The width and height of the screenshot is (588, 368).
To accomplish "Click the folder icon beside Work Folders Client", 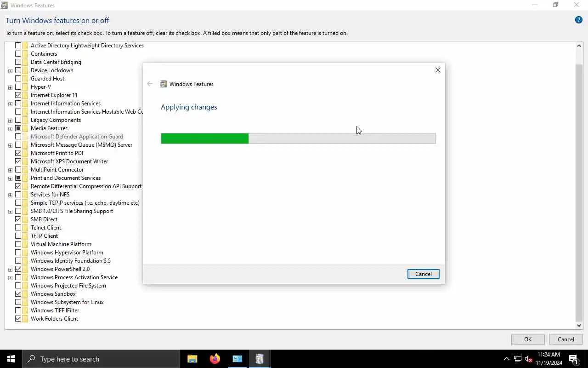I will tap(25, 319).
